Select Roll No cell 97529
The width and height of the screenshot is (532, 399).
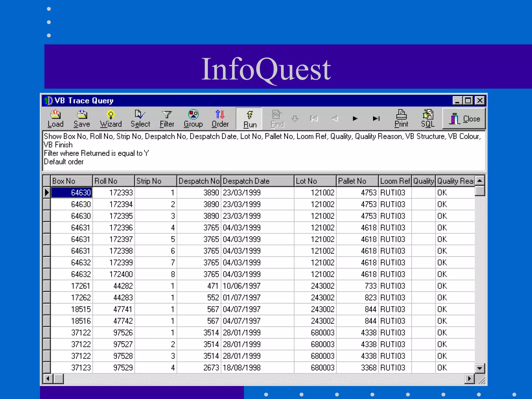(x=114, y=368)
